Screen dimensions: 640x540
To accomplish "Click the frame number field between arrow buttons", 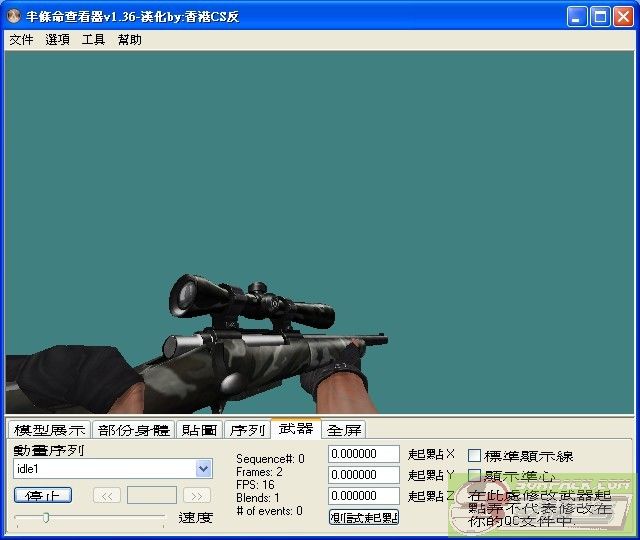I will pyautogui.click(x=152, y=495).
